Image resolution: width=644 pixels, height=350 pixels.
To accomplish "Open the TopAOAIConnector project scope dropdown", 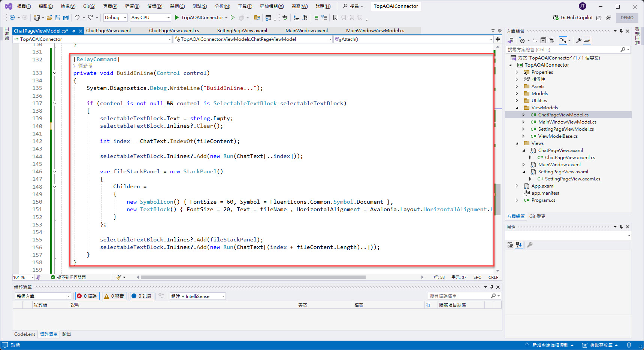I will coord(92,39).
